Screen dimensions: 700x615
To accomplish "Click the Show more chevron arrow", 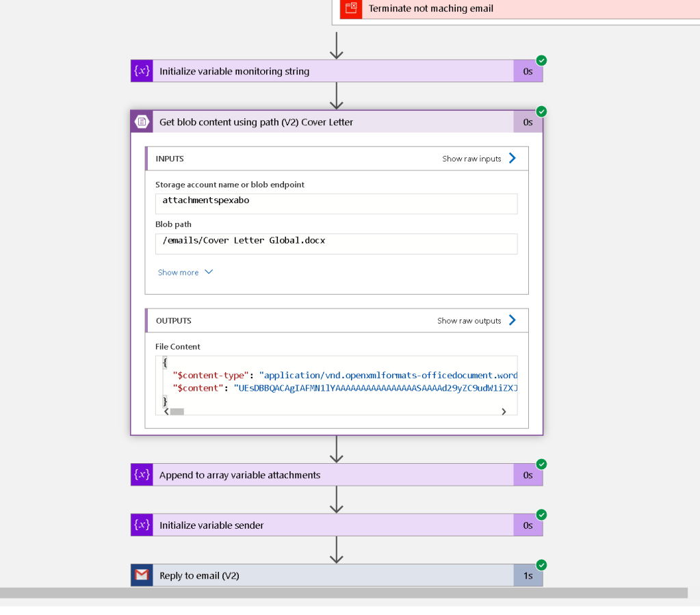I will [x=209, y=272].
